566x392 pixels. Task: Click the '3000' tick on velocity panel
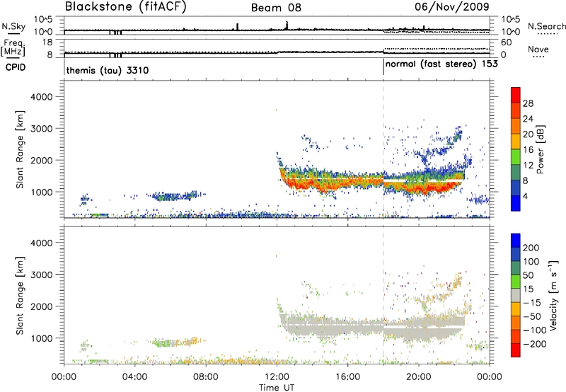coord(41,275)
